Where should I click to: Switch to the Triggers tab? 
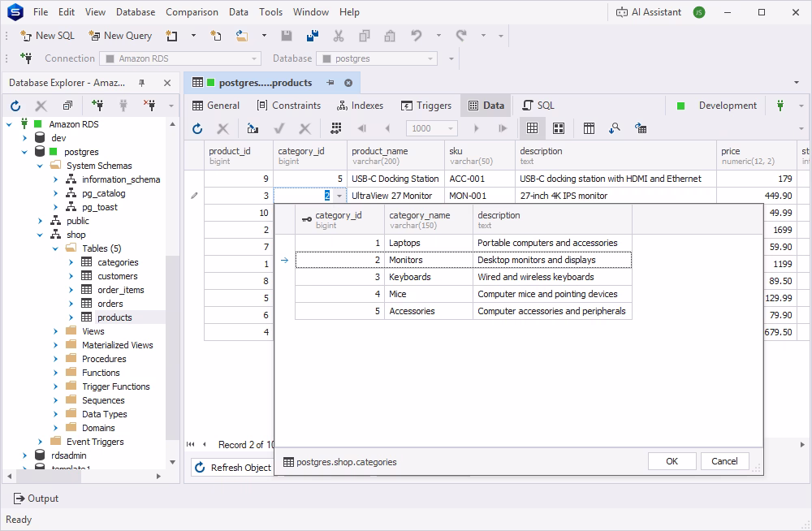point(426,106)
